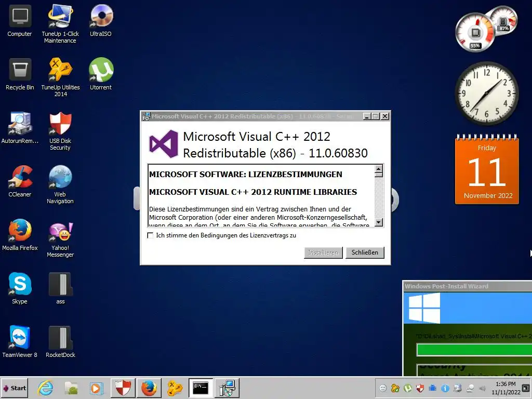Click license text scrollbar down arrow
The image size is (532, 399).
pyautogui.click(x=379, y=222)
